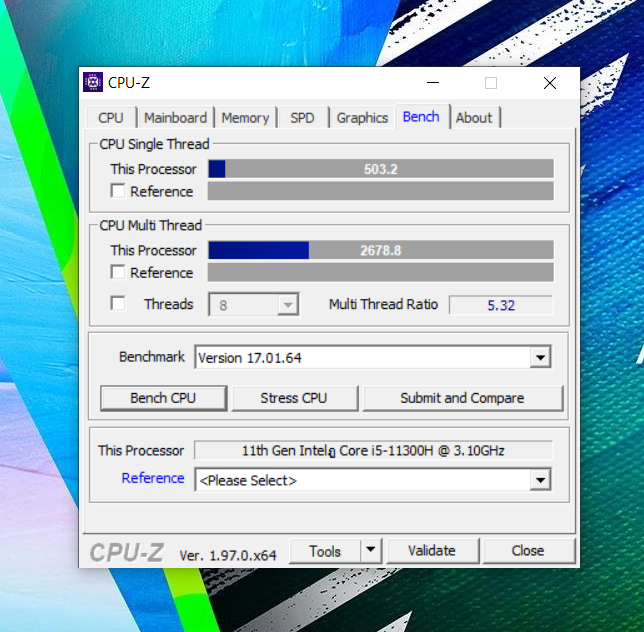Select the Memory tab

point(245,118)
